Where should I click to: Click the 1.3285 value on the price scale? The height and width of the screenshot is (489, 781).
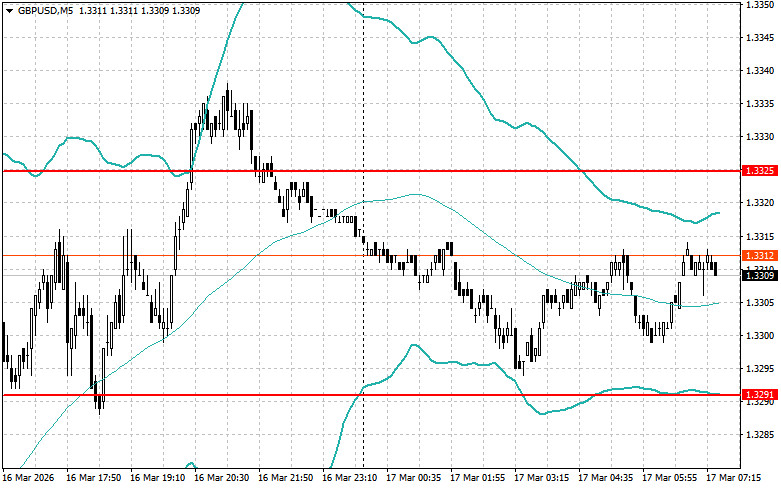click(x=760, y=435)
